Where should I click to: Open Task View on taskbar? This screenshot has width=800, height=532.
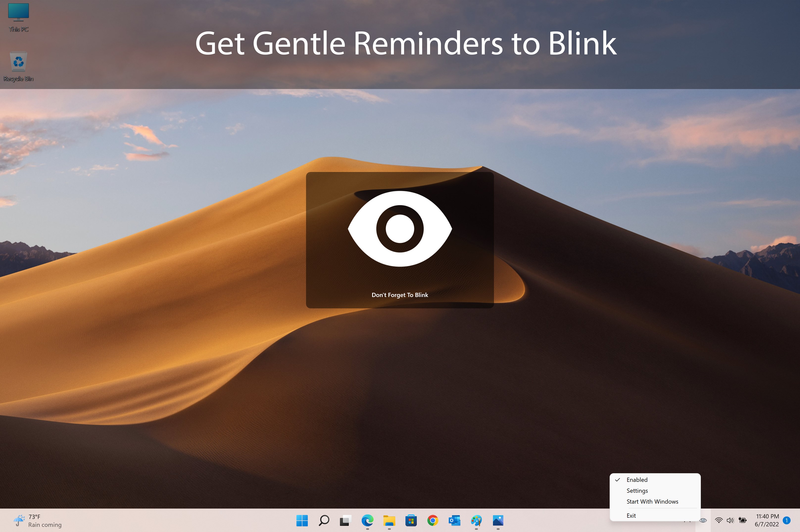[x=345, y=520]
